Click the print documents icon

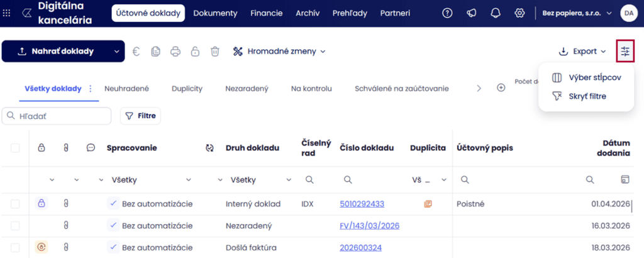click(x=175, y=52)
